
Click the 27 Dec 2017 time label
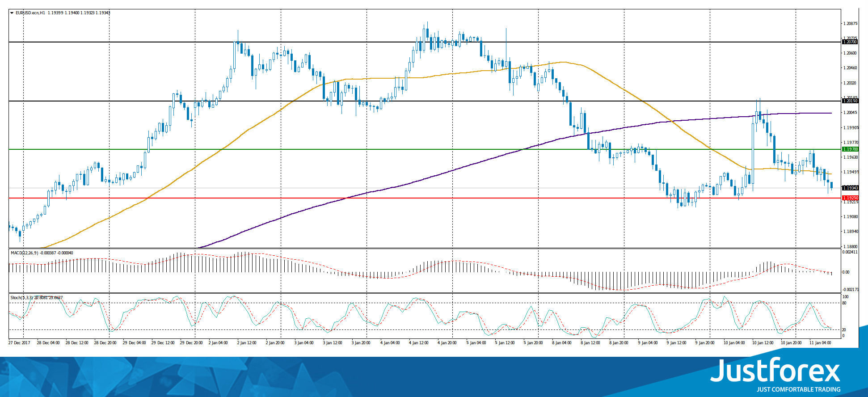pos(20,343)
